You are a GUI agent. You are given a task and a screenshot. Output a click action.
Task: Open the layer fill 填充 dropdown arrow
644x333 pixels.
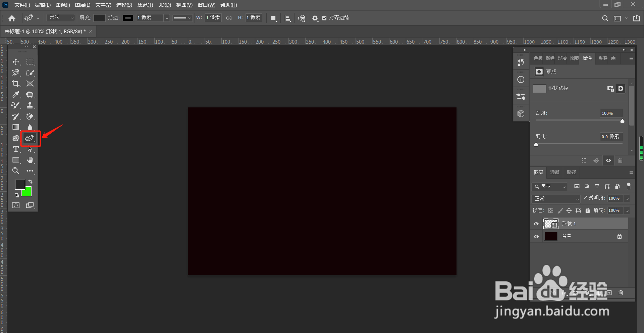(x=627, y=211)
